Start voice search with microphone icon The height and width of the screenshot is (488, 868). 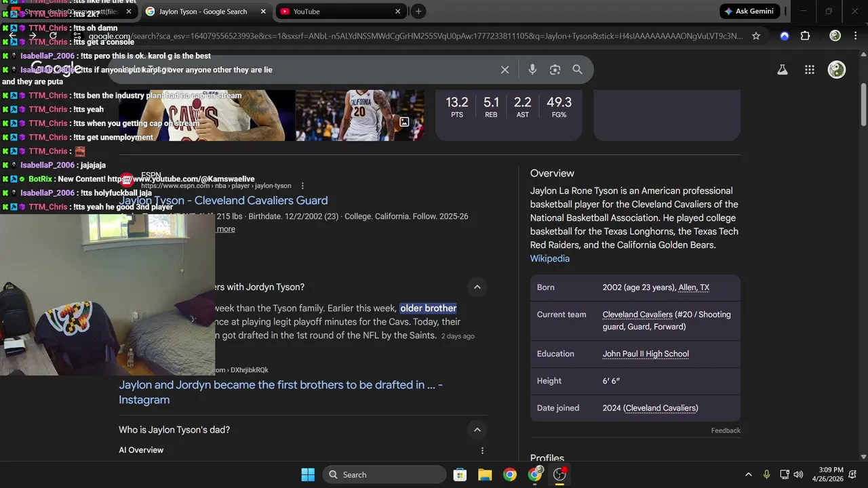tap(532, 70)
